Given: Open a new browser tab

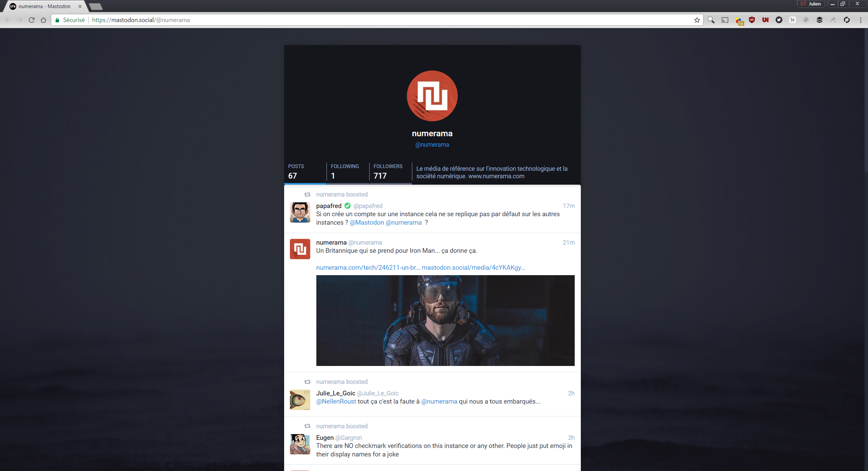Looking at the screenshot, I should (96, 6).
